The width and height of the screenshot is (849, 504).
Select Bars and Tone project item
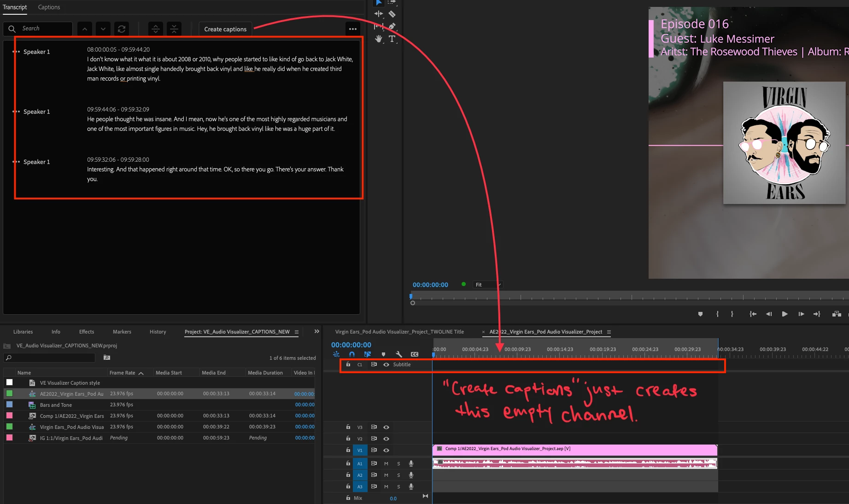point(56,405)
